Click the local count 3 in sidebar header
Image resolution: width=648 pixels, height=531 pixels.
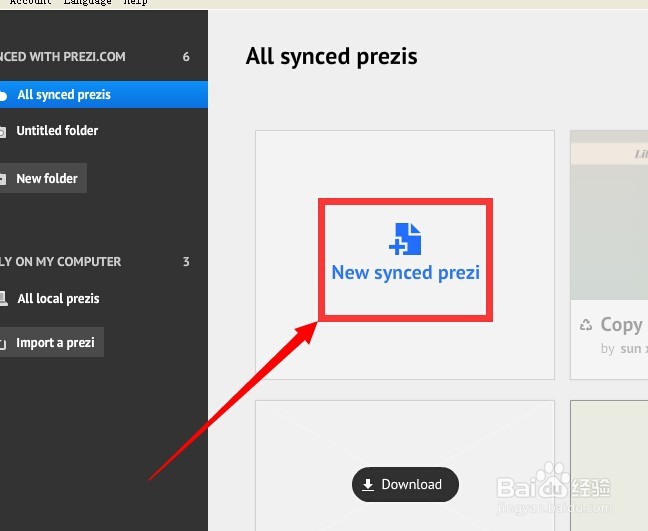[x=186, y=262]
